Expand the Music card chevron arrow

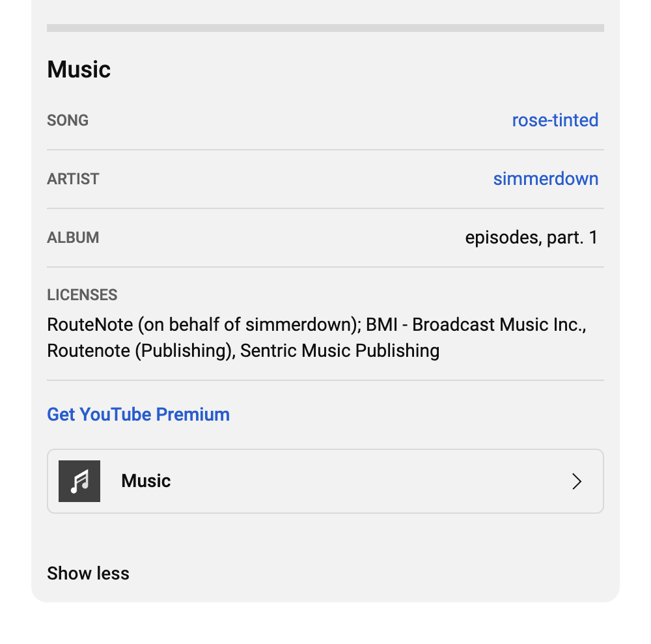click(x=576, y=481)
